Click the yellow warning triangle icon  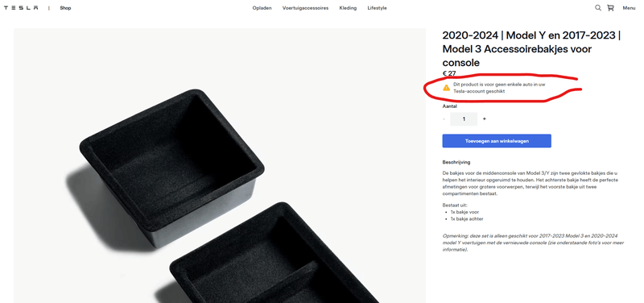[447, 88]
